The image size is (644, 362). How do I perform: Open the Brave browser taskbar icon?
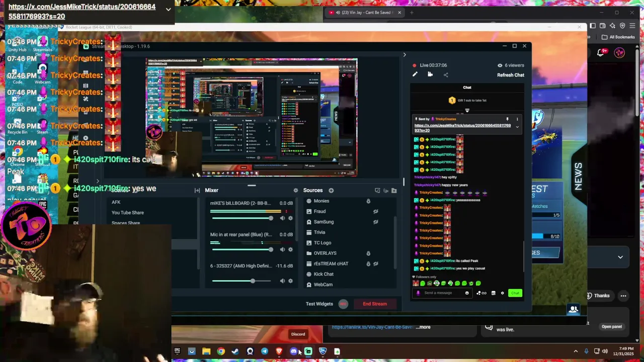[x=279, y=351]
